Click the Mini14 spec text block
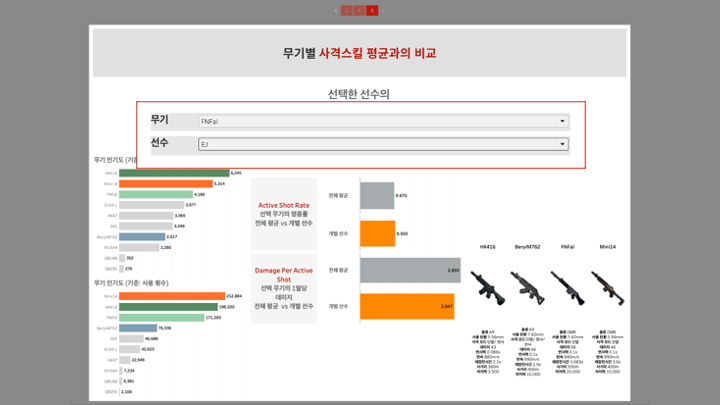The image size is (720, 405). pyautogui.click(x=608, y=352)
